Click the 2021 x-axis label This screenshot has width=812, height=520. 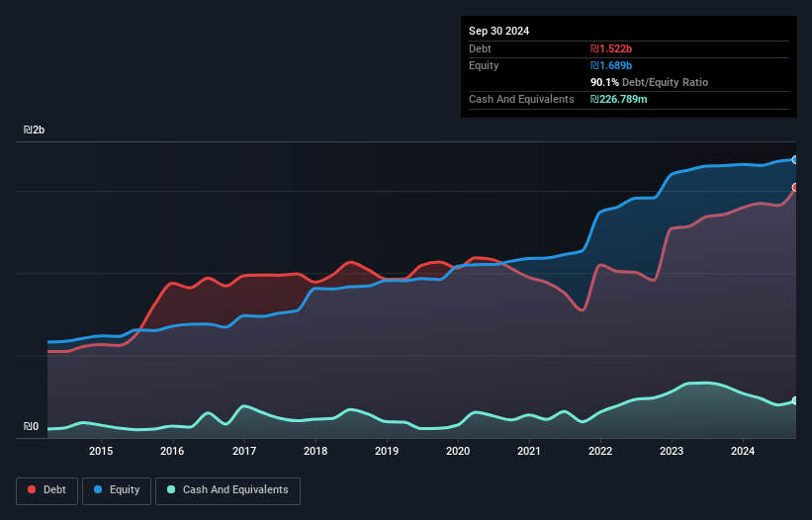pos(529,451)
